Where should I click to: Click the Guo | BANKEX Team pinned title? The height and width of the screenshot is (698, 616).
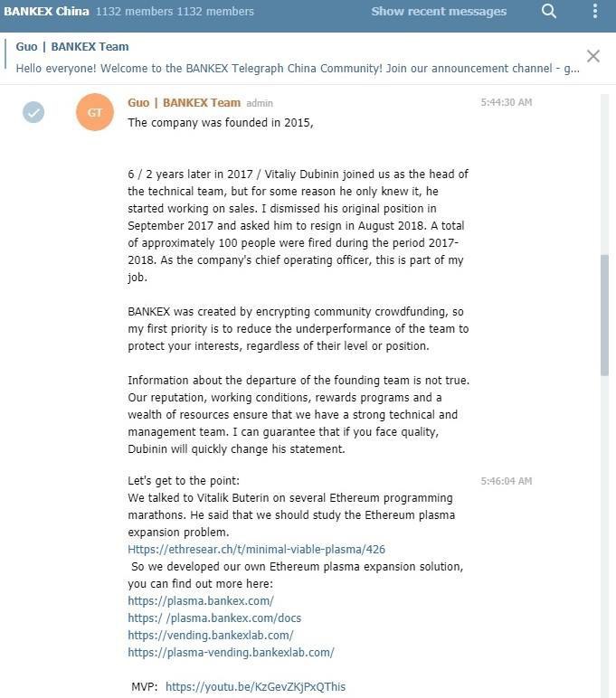[72, 46]
